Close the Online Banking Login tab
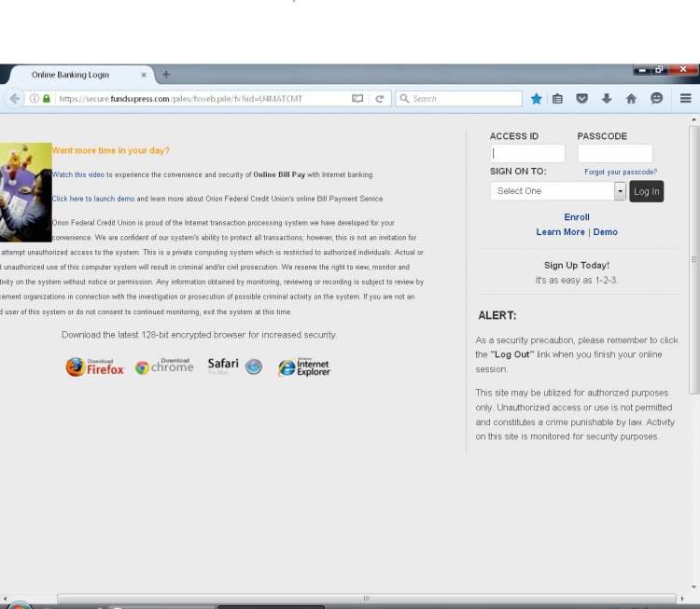Image resolution: width=700 pixels, height=609 pixels. 144,75
